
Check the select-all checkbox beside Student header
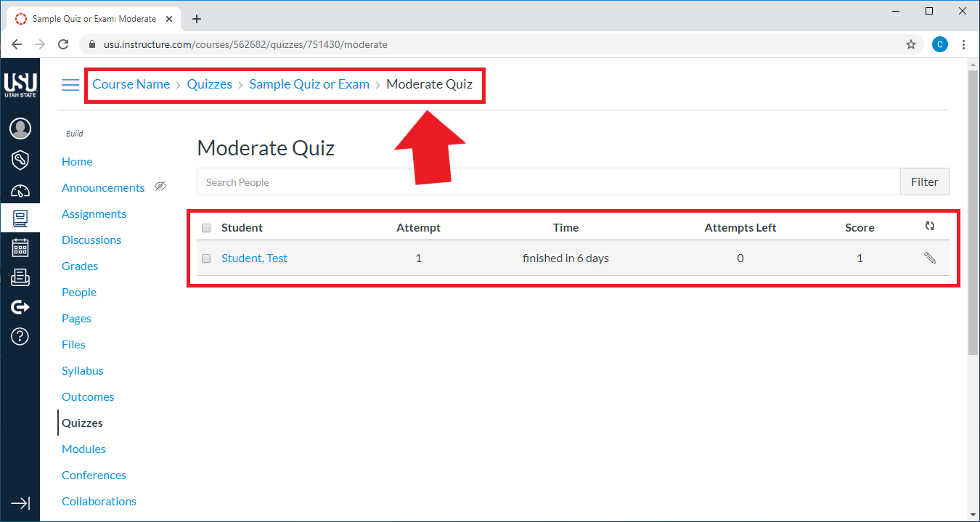pyautogui.click(x=206, y=228)
